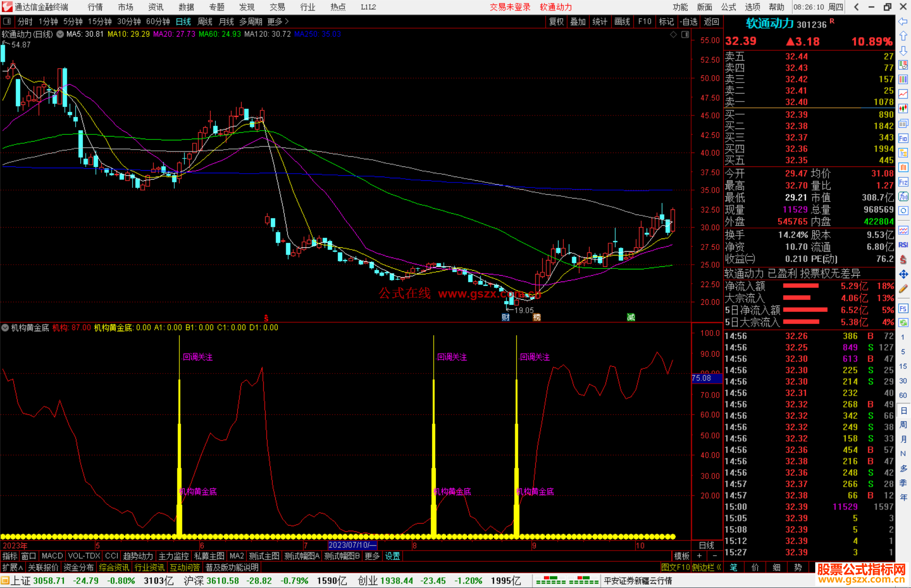Select the pencil drawing tool icon
Viewport: 911px width, 588px height.
click(x=903, y=289)
